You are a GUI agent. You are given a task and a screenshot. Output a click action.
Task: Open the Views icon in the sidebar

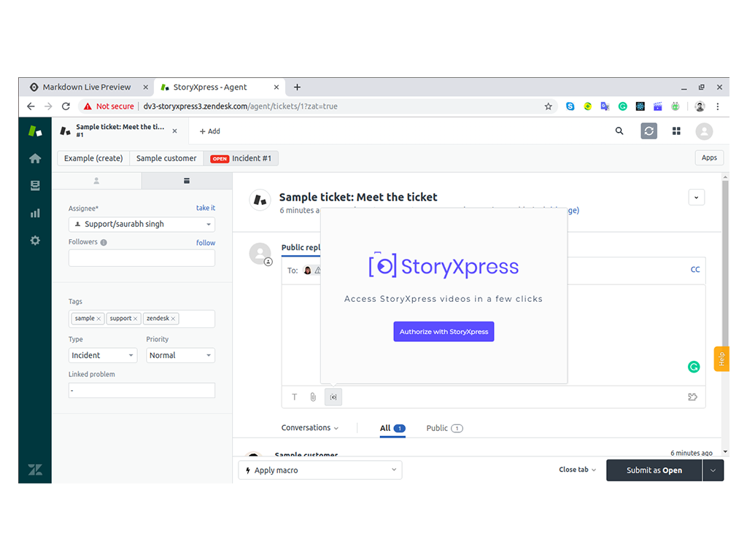point(34,186)
